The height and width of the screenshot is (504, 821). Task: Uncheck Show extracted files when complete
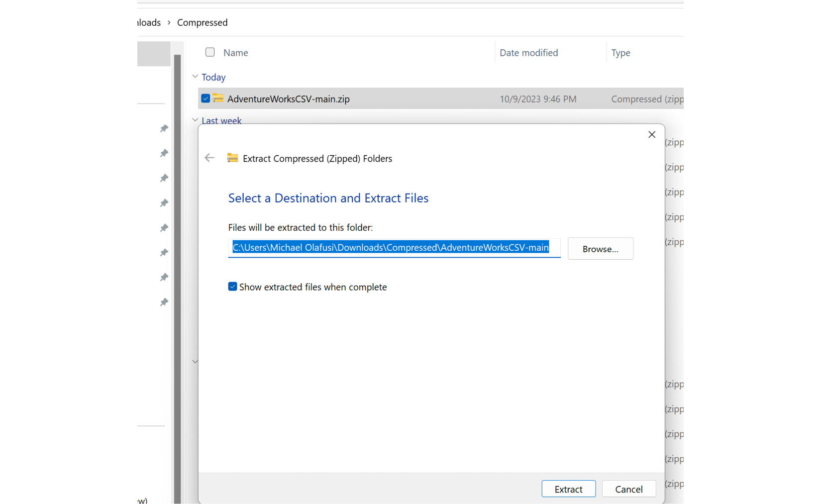(x=232, y=287)
